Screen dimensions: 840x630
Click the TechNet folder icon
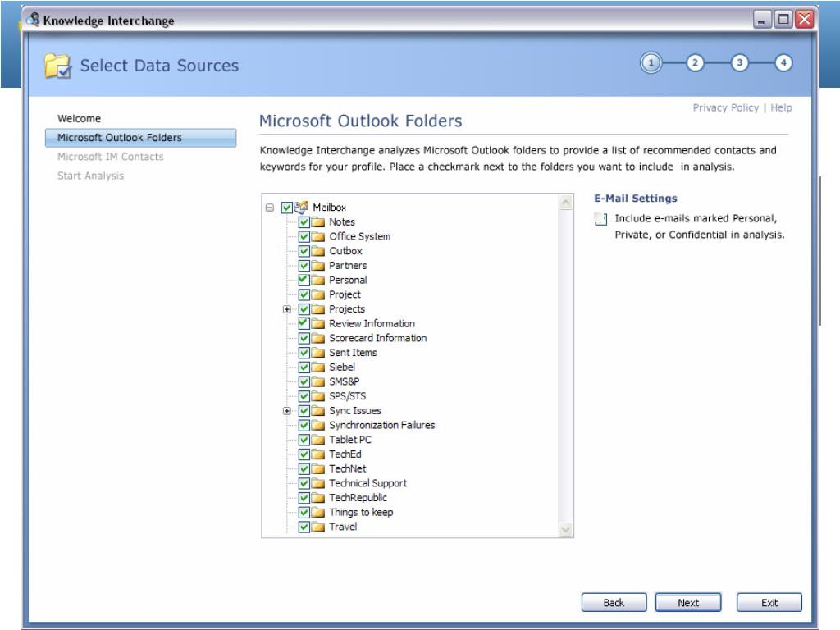coord(318,468)
